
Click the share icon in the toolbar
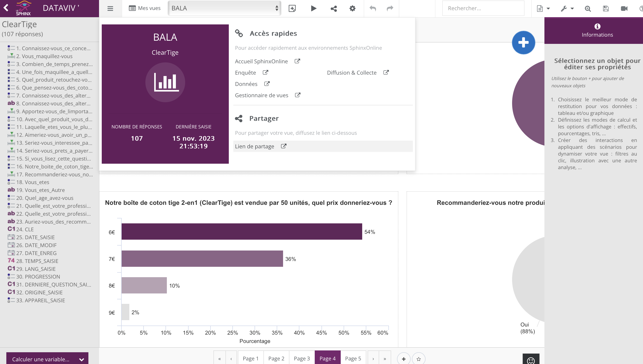click(x=333, y=9)
